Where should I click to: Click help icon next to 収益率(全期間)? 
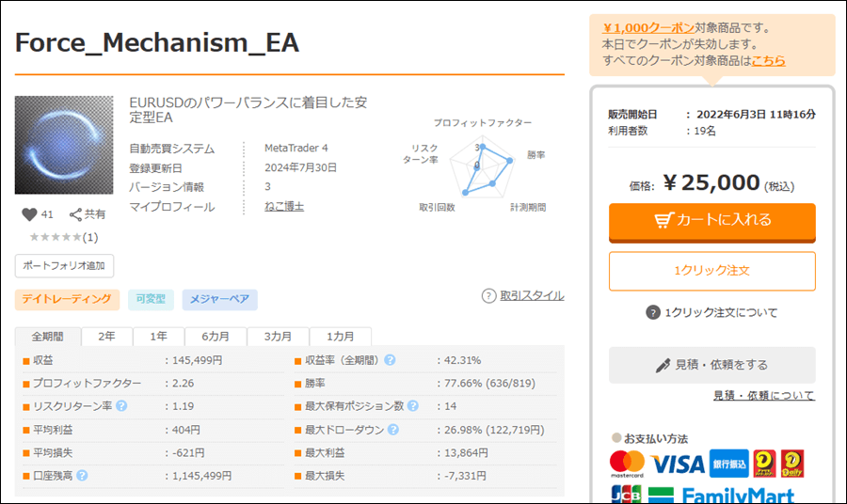click(390, 360)
